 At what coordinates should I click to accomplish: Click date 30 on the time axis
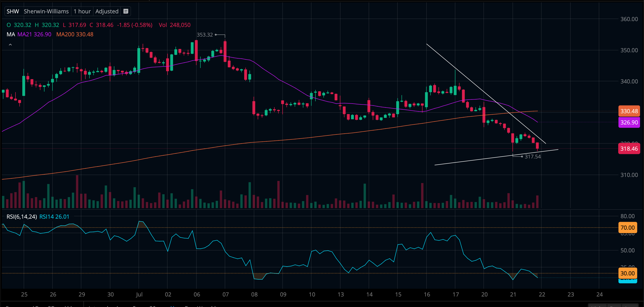111,294
